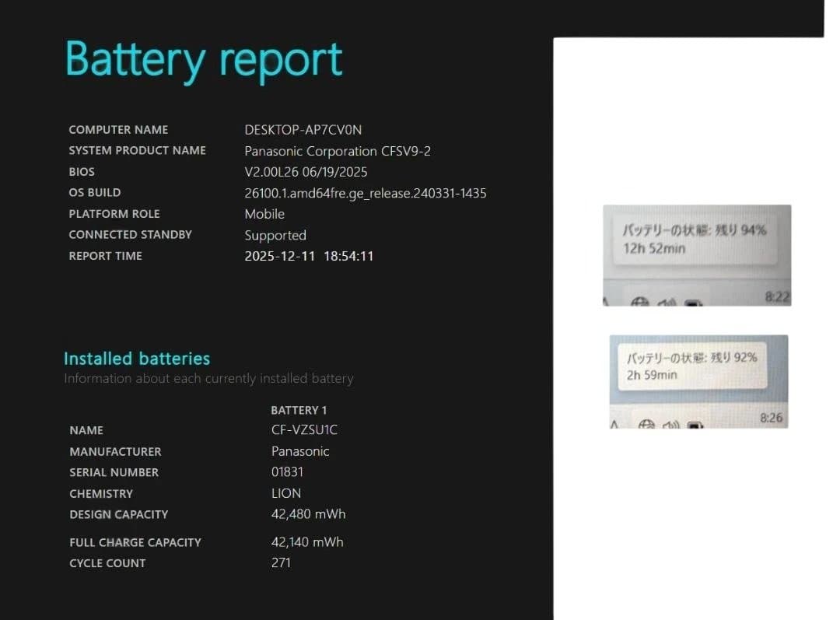Image resolution: width=840 pixels, height=620 pixels.
Task: Select the CYCLE COUNT value 271
Action: point(282,562)
